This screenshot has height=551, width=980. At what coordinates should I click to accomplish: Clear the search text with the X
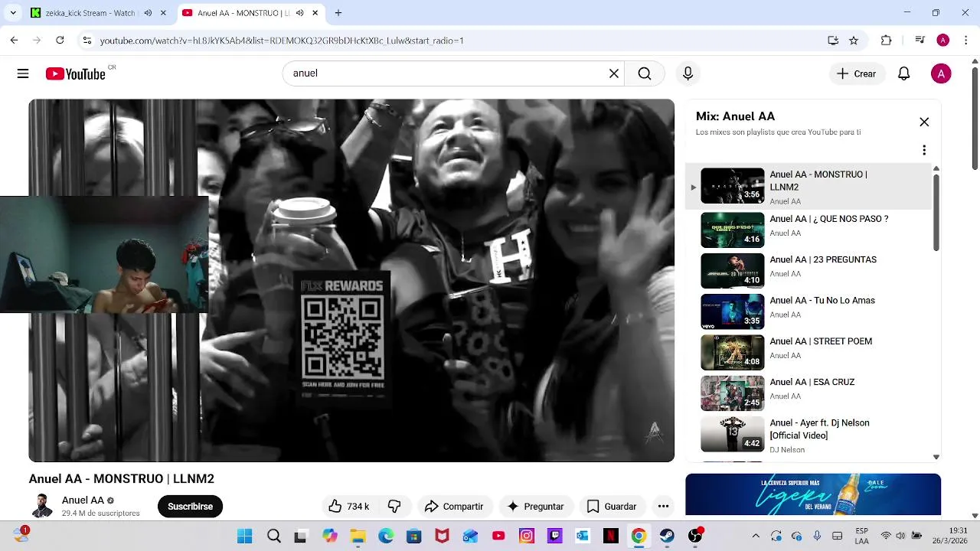[613, 73]
